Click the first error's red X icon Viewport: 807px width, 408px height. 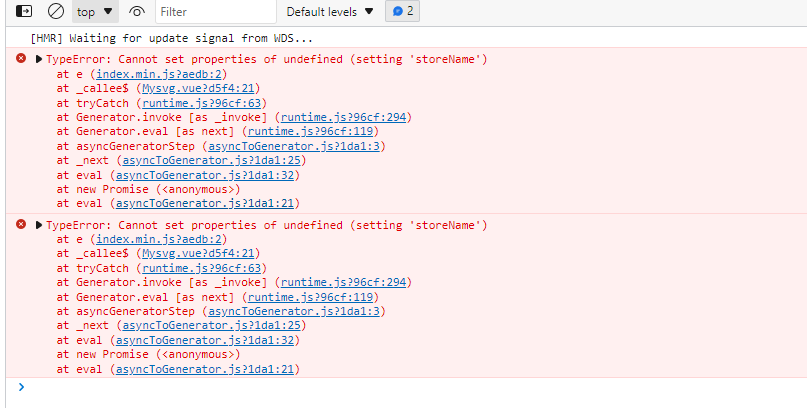[21, 58]
